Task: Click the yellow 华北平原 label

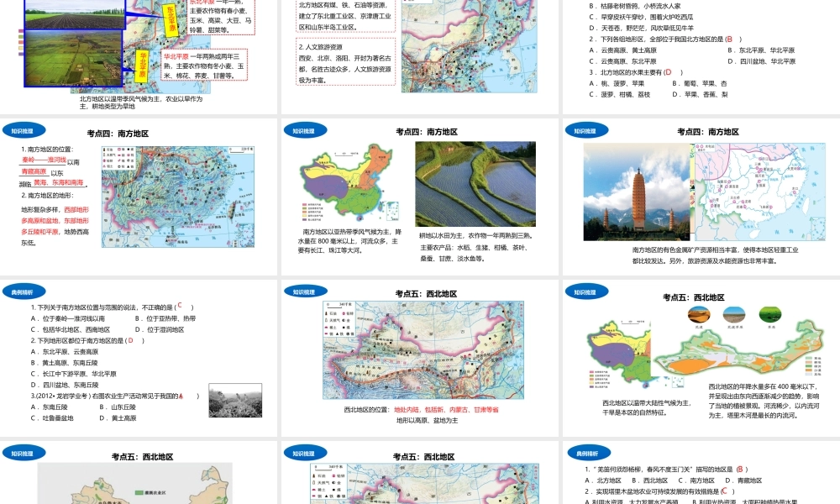Action: [x=143, y=66]
